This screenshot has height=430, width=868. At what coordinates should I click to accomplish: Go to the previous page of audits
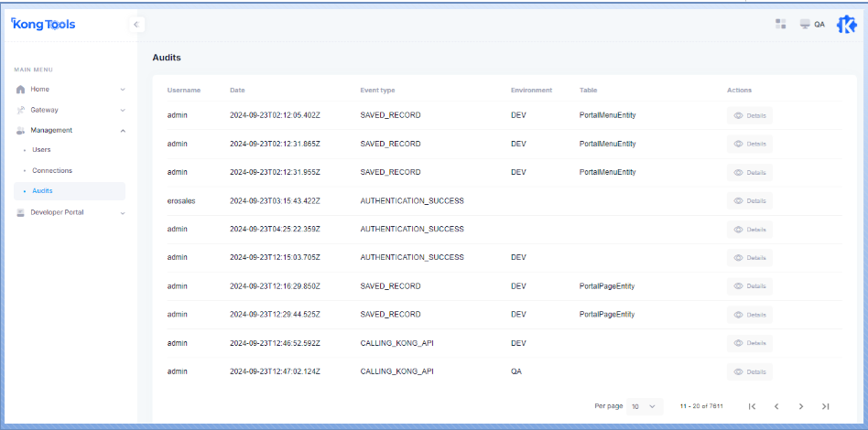(x=776, y=406)
